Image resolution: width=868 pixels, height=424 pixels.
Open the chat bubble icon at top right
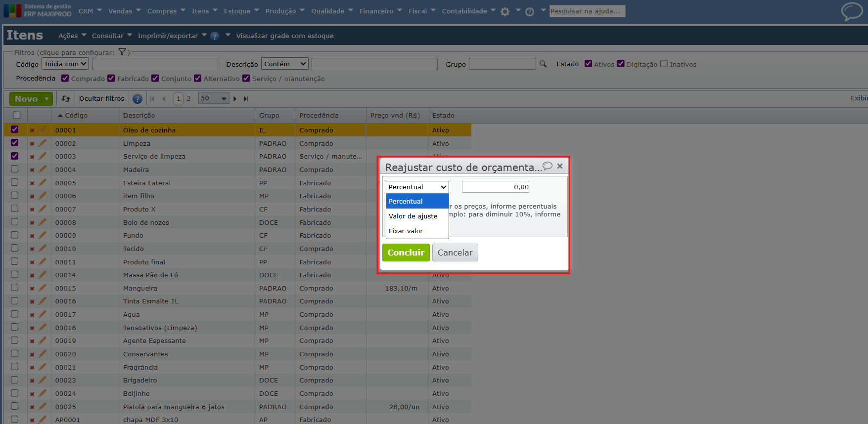coord(851,11)
